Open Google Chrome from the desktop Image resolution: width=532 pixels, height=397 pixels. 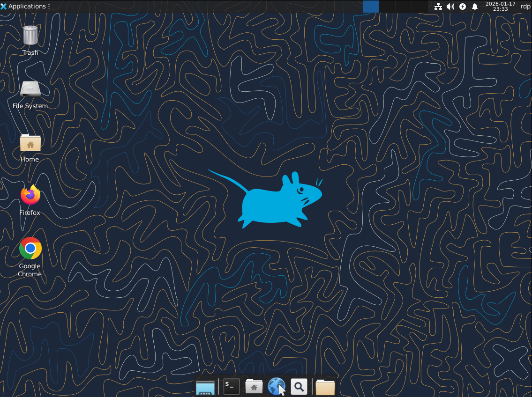(x=30, y=248)
